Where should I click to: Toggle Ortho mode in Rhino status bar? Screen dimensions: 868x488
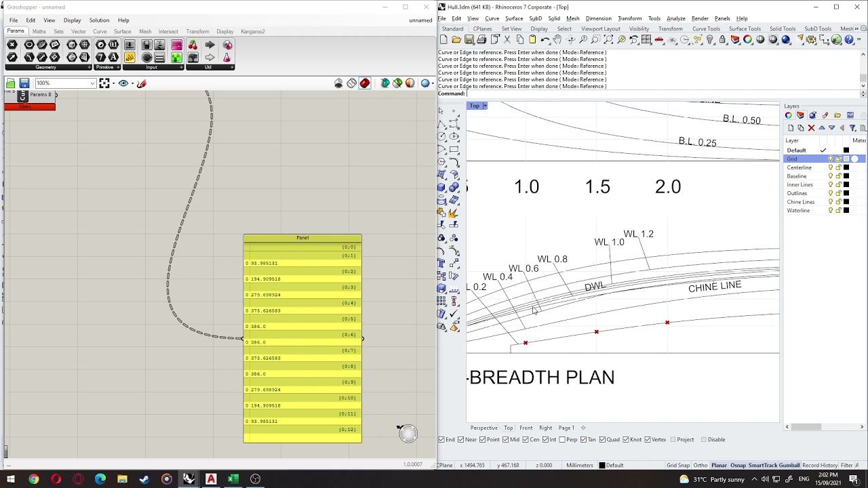701,466
